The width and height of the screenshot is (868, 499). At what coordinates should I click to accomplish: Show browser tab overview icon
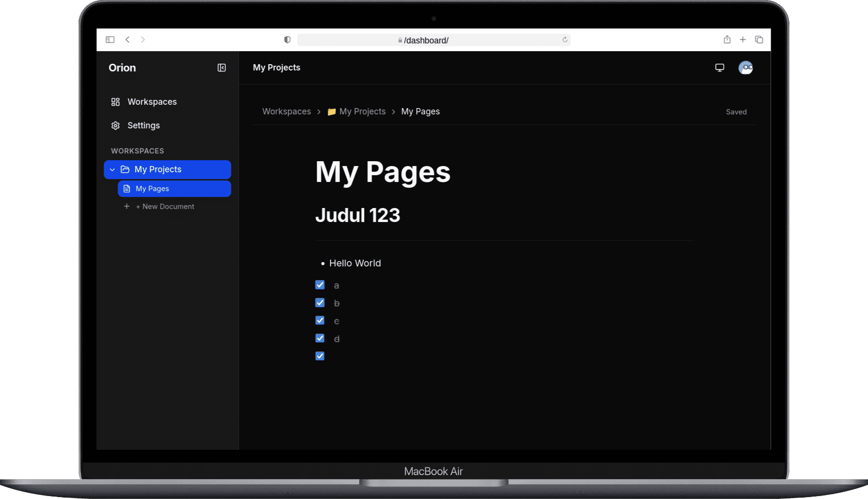(759, 40)
